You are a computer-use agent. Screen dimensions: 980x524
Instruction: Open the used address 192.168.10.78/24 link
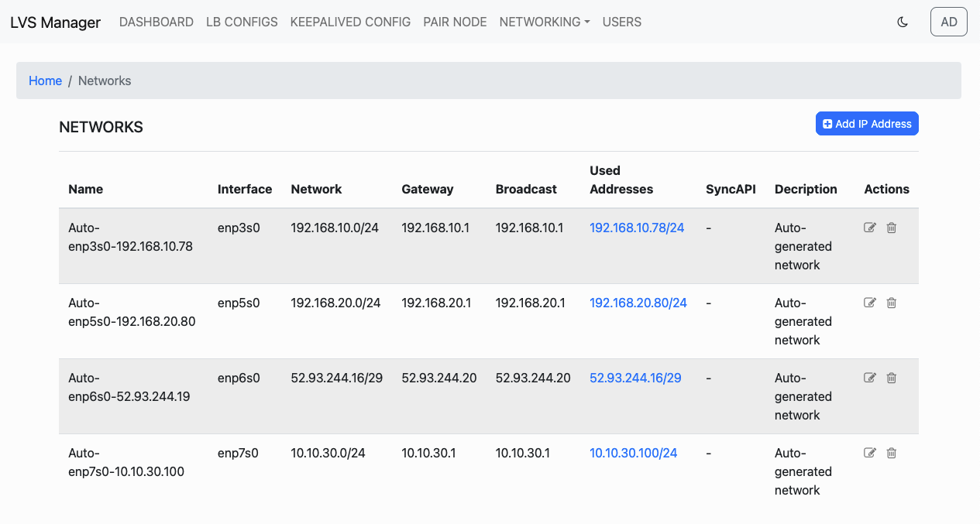pyautogui.click(x=637, y=228)
